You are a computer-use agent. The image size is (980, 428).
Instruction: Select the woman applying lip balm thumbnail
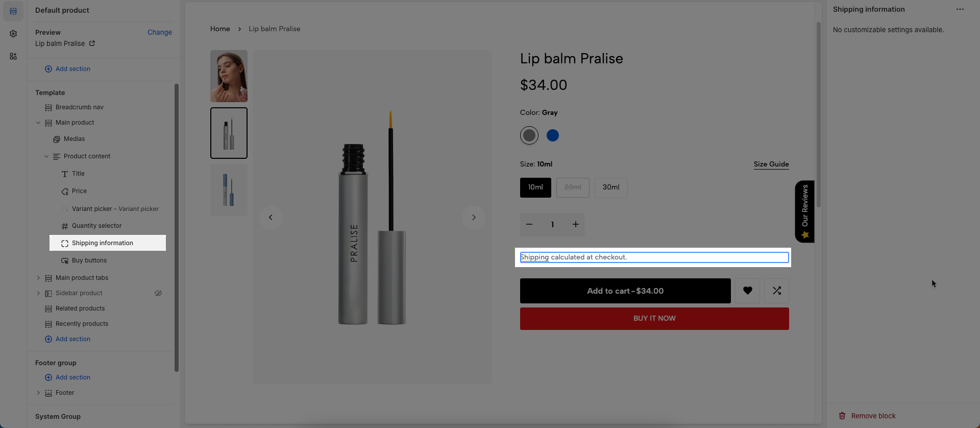(229, 76)
